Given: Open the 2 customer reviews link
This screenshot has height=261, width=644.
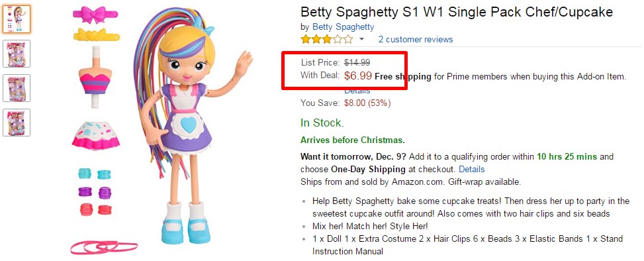Looking at the screenshot, I should click(x=416, y=40).
